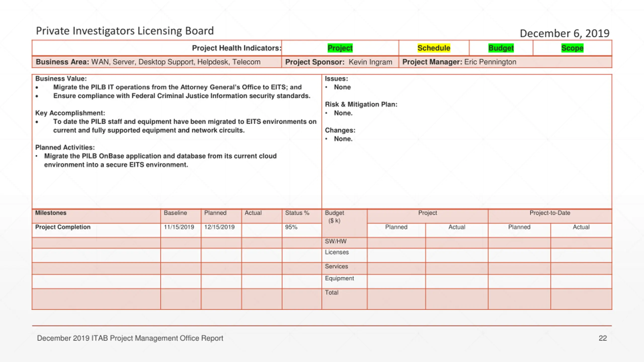This screenshot has height=362, width=644.
Task: Click the baseline date '11/15/2019'
Action: pos(179,227)
